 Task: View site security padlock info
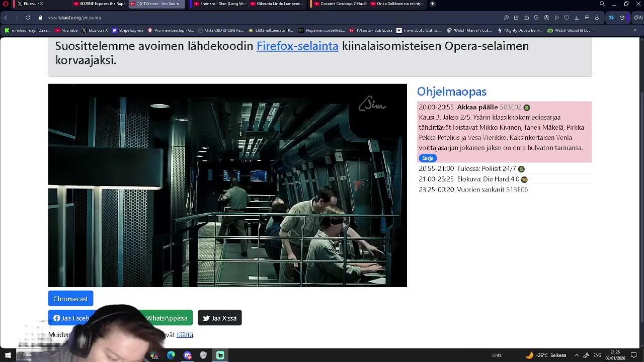coord(40,18)
